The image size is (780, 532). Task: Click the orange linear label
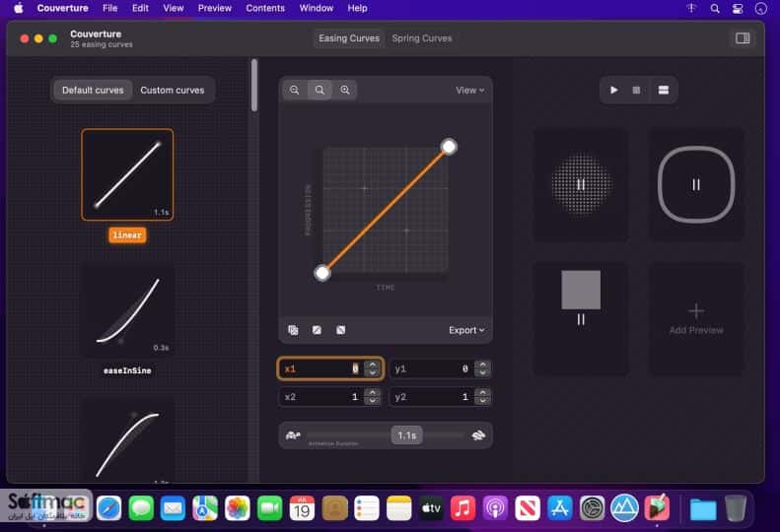[x=127, y=235]
